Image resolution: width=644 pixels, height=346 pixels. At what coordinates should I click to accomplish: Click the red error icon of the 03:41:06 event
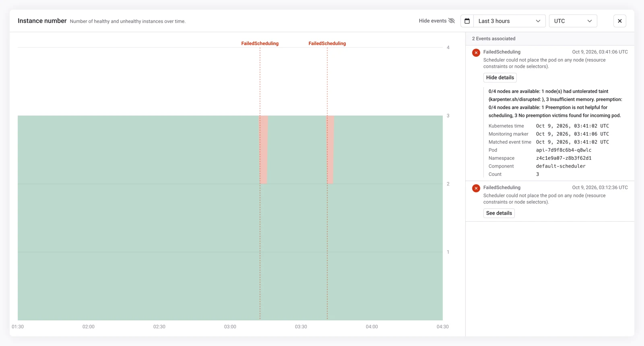pyautogui.click(x=476, y=53)
